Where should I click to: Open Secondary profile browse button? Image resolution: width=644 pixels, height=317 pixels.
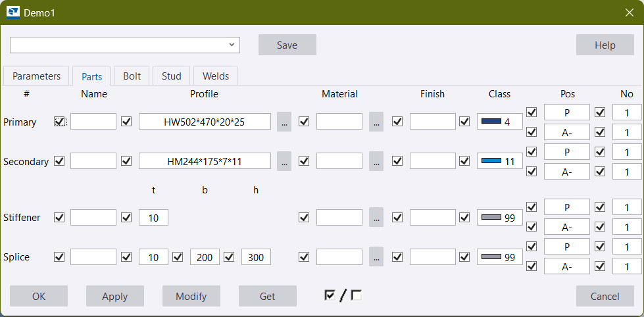[x=284, y=161]
